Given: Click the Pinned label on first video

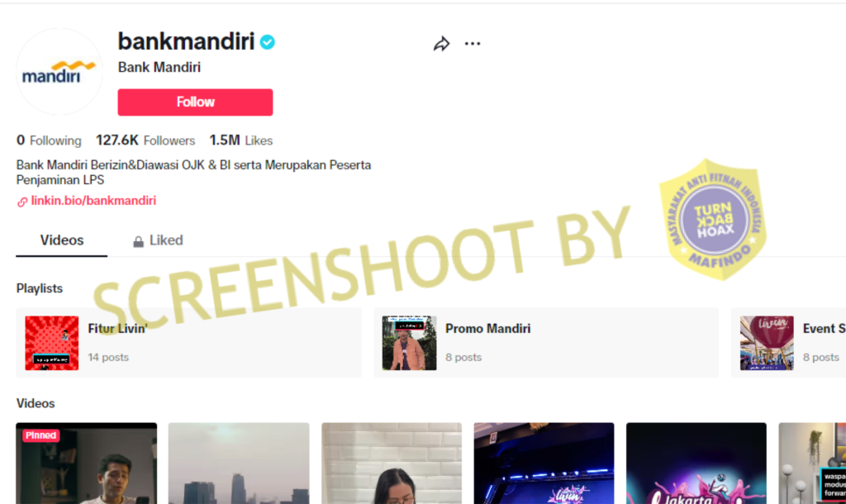Looking at the screenshot, I should [x=40, y=435].
